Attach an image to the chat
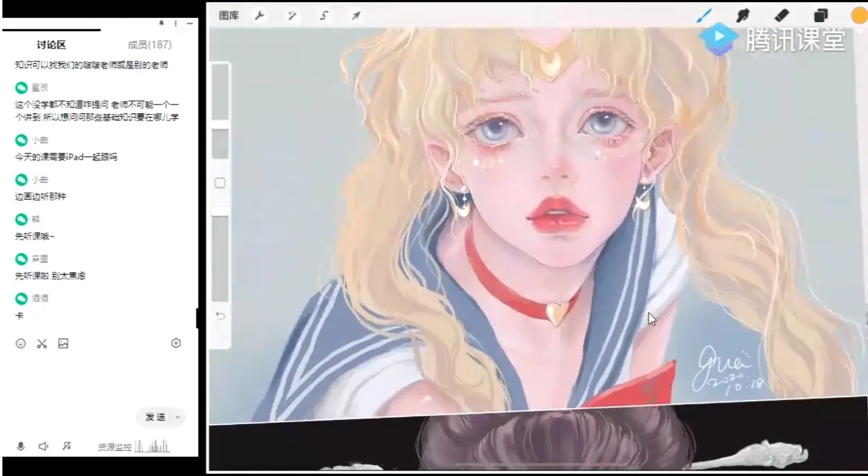 (64, 343)
